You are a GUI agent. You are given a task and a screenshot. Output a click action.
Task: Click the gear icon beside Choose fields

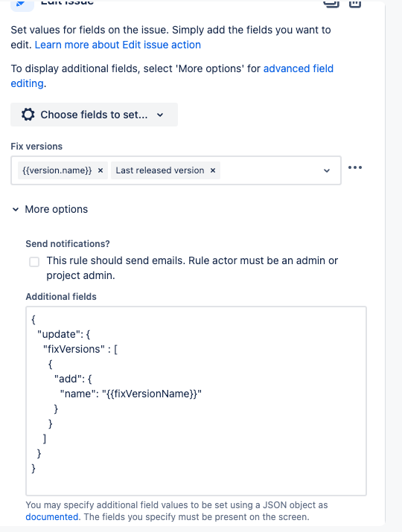click(28, 115)
